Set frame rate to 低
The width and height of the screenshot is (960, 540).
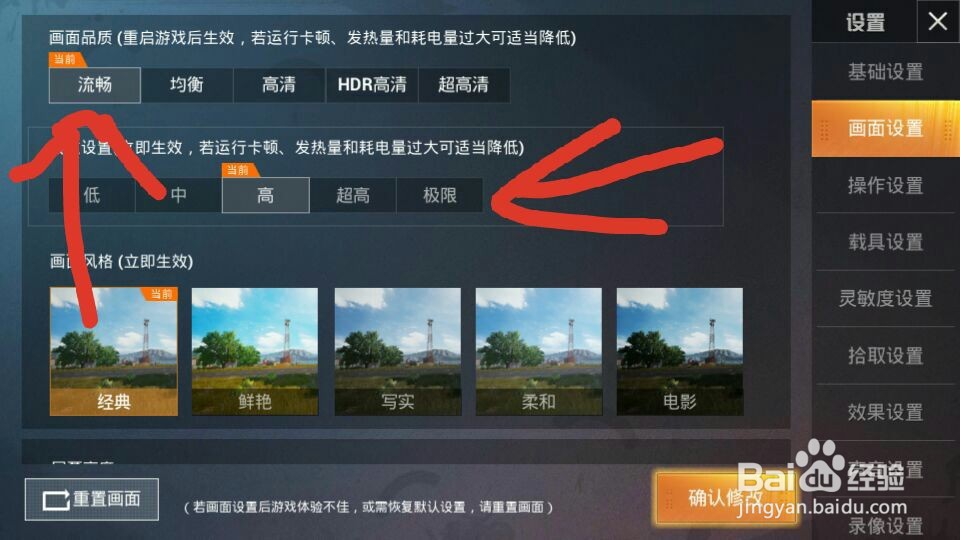click(92, 195)
